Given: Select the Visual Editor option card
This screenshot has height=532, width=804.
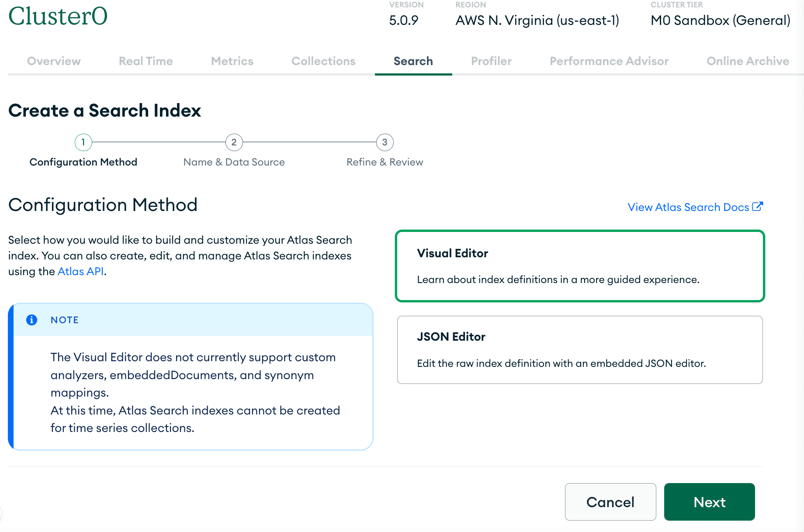Looking at the screenshot, I should [x=580, y=266].
